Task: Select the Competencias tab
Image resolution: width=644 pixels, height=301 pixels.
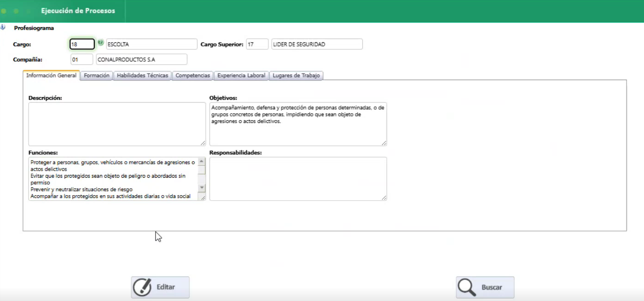Action: click(193, 76)
